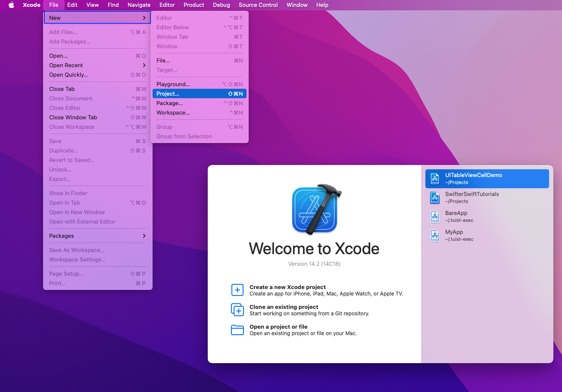Open the Source Control menu
Screen dimensions: 562x392
click(258, 5)
